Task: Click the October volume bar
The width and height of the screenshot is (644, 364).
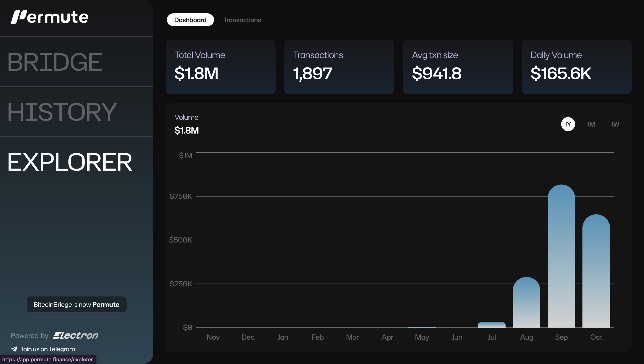Action: [596, 270]
